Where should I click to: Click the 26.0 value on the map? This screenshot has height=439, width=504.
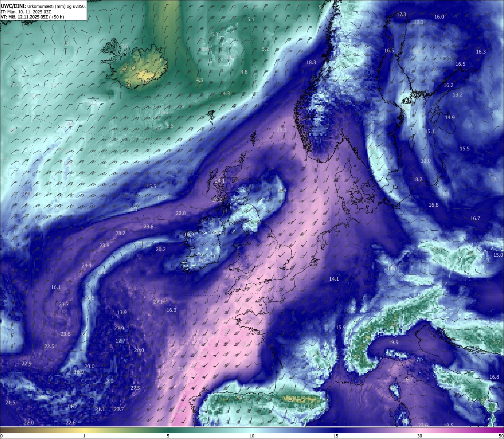tap(139, 350)
